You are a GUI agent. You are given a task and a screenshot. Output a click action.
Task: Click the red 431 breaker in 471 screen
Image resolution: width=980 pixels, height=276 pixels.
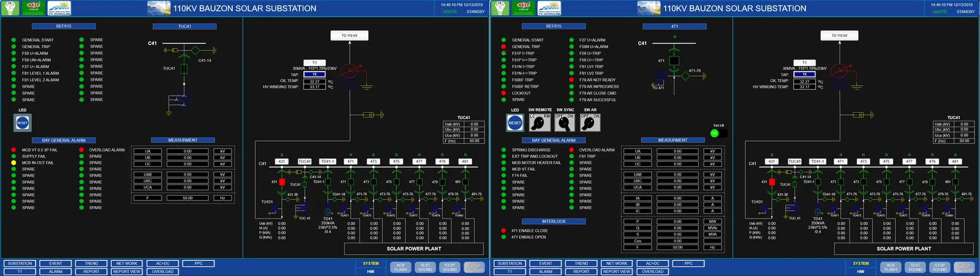click(772, 182)
